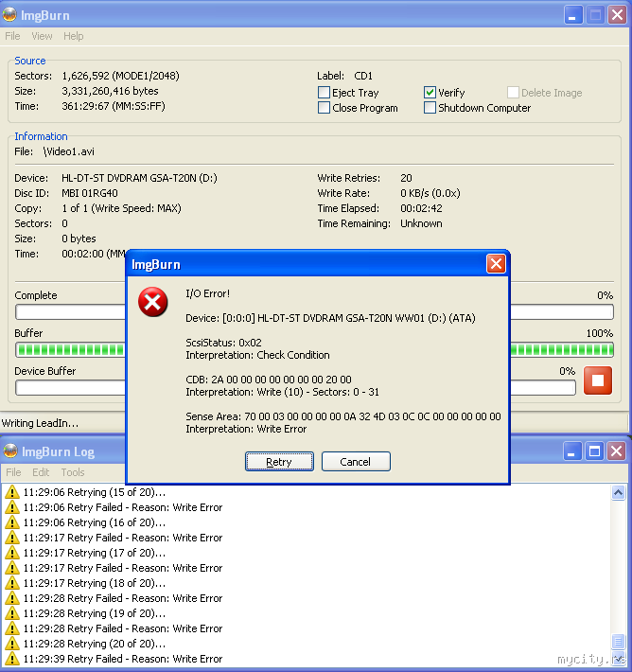Click warning icon beside Retrying (20 of 20)
632x672 pixels.
click(12, 644)
